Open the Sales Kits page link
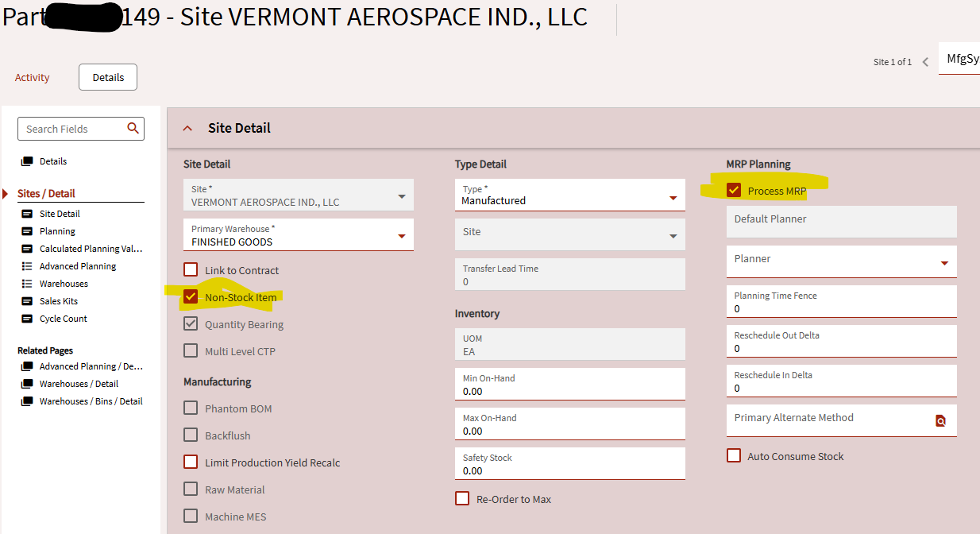This screenshot has height=534, width=980. (x=58, y=301)
